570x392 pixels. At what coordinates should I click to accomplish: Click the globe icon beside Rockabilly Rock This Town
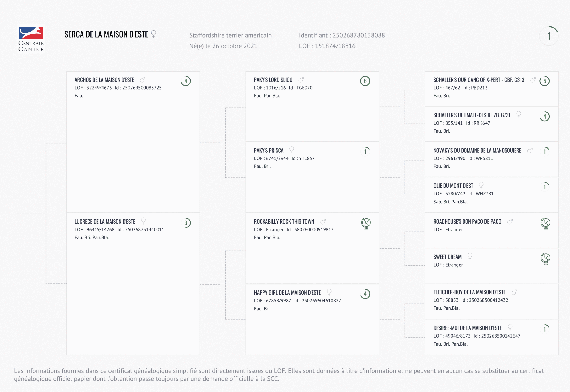pyautogui.click(x=366, y=223)
